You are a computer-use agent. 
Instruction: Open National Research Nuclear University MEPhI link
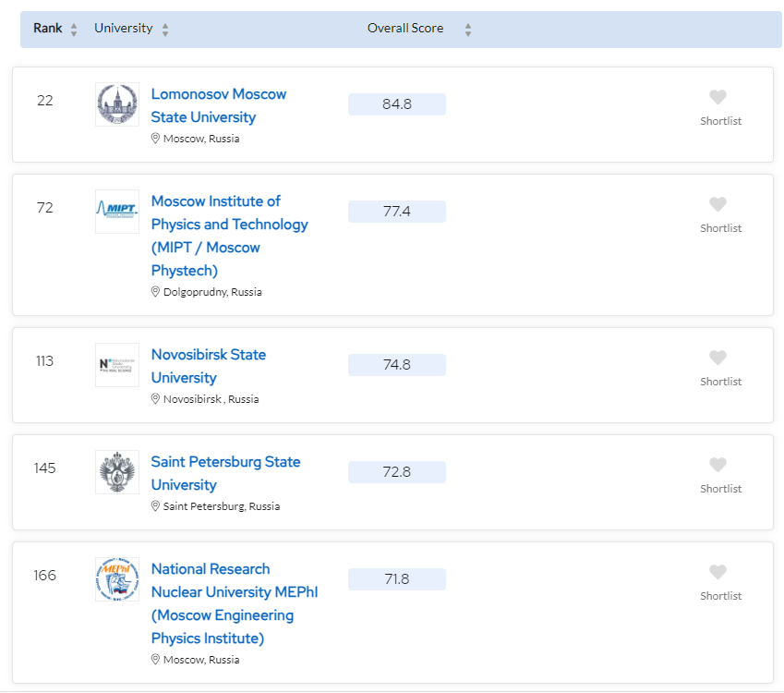(x=235, y=603)
